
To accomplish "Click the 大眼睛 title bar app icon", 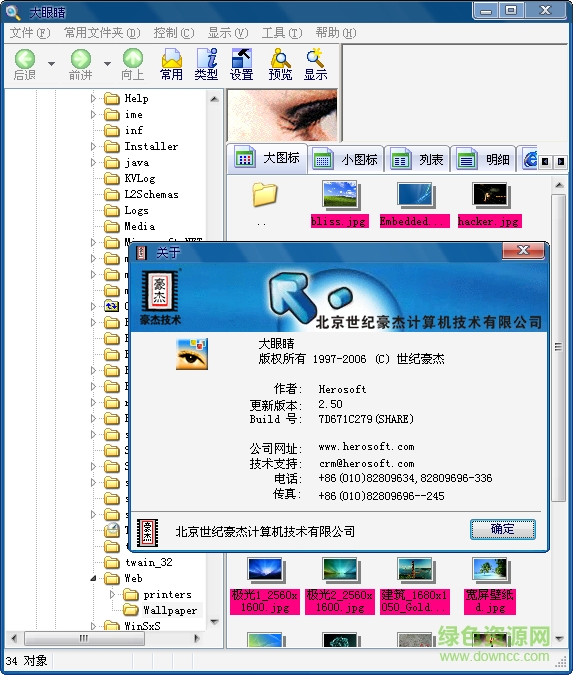I will (13, 12).
